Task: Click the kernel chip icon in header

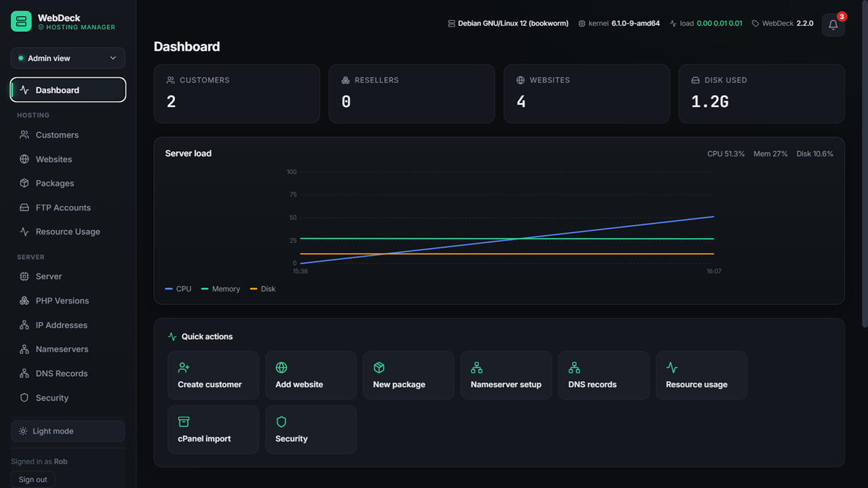Action: 582,24
